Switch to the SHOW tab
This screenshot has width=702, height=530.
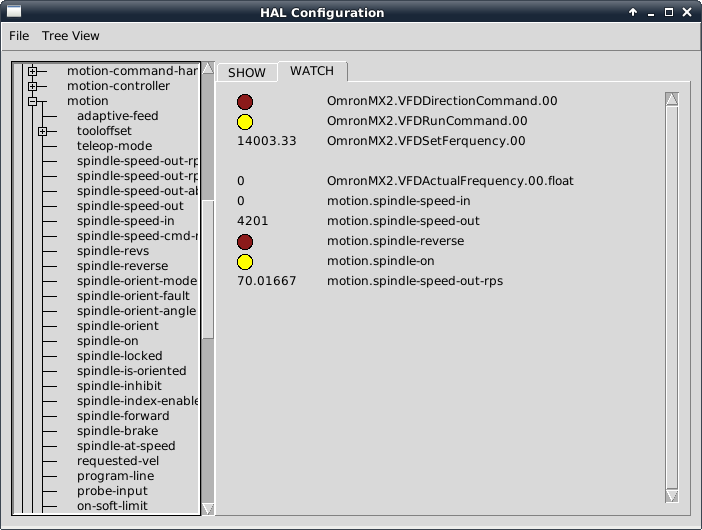click(247, 73)
